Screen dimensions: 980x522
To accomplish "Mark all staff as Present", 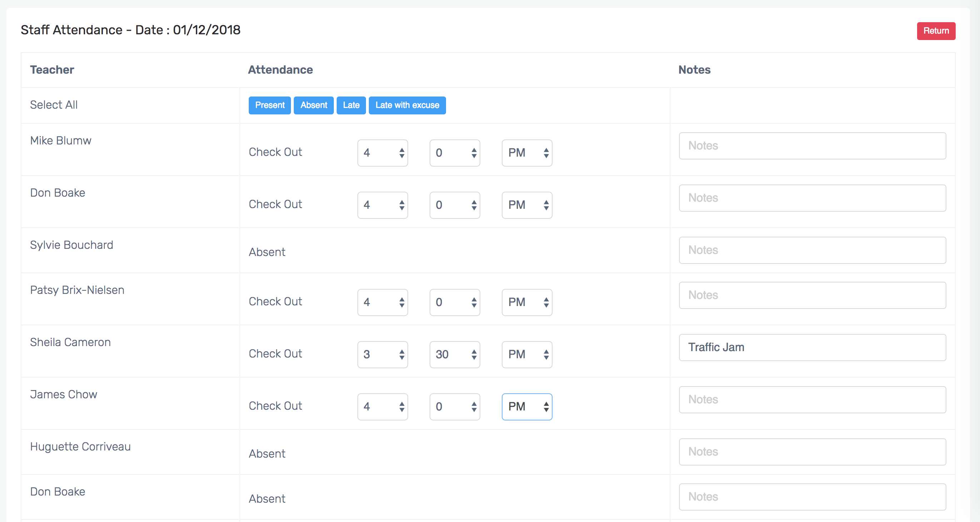I will pyautogui.click(x=269, y=105).
